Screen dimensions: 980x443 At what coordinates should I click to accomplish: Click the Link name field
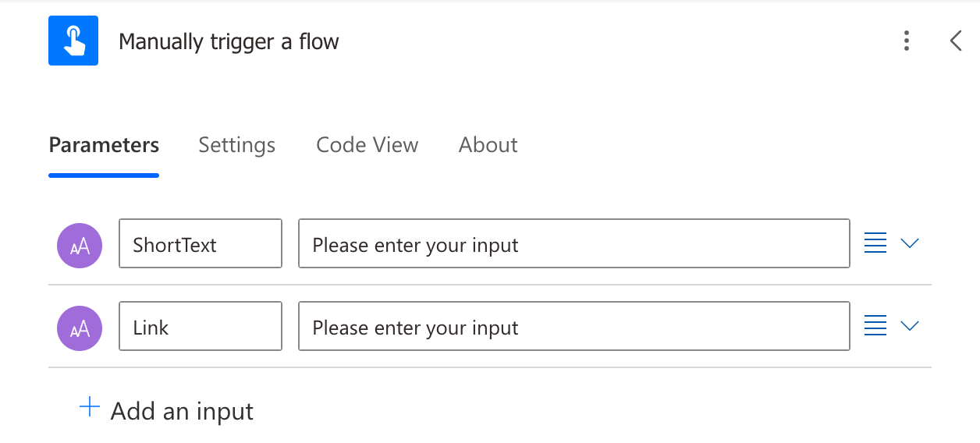(x=200, y=327)
